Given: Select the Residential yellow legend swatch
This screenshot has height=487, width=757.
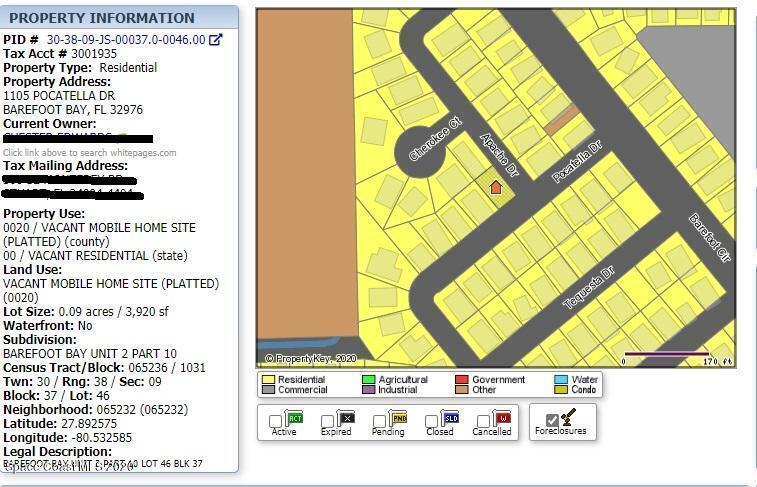Looking at the screenshot, I should [x=268, y=380].
